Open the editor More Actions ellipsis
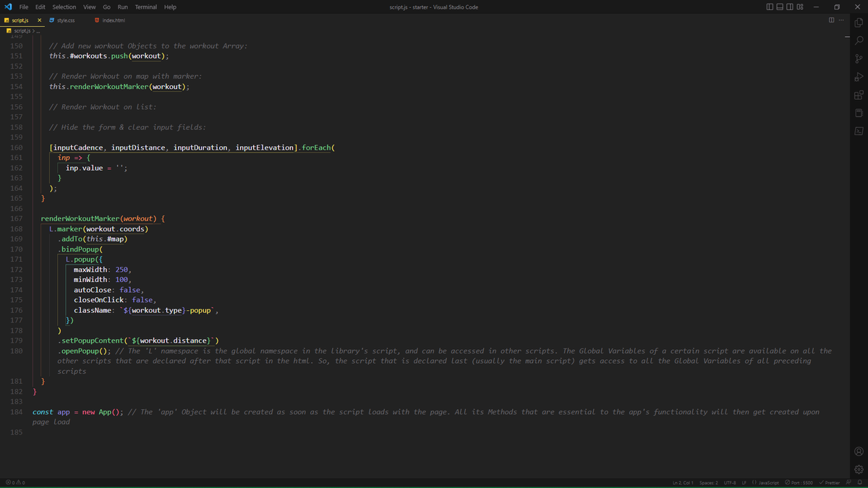Screen dimensions: 868x488 [x=841, y=20]
